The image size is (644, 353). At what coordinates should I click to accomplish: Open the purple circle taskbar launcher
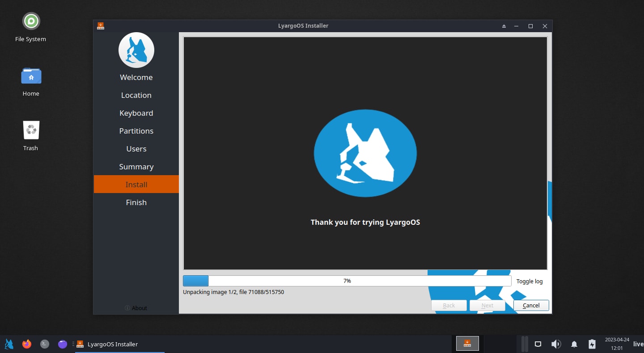[x=63, y=344]
